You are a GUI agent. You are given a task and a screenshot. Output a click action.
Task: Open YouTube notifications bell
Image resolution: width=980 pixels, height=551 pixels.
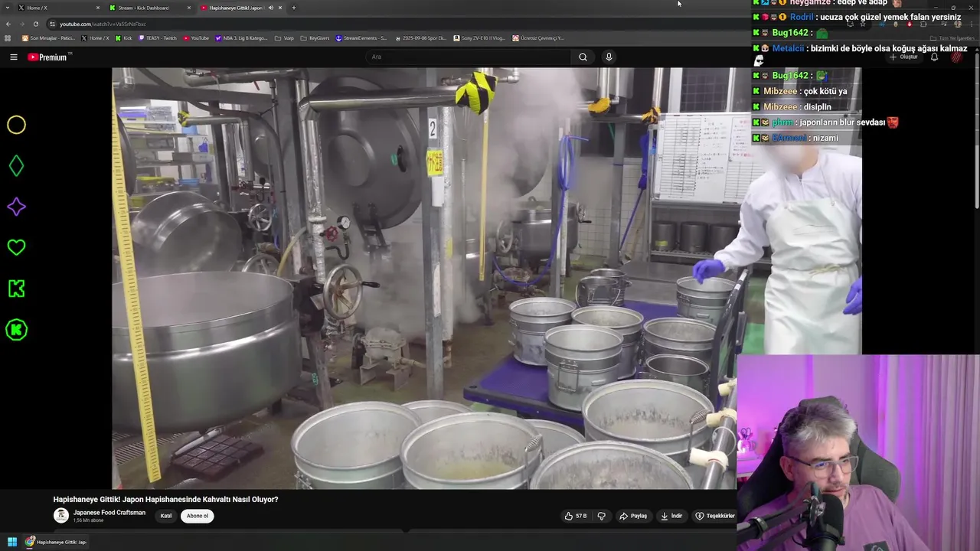[x=934, y=57]
